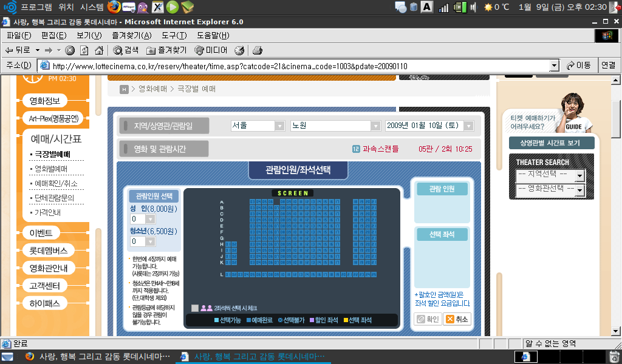Click the 상영관별 시간표 보기 button

[552, 143]
